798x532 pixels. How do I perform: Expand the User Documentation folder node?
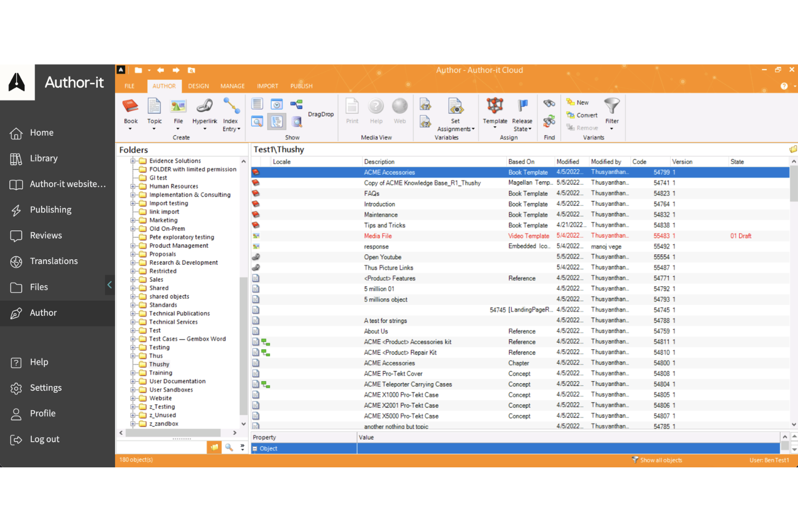pos(133,382)
